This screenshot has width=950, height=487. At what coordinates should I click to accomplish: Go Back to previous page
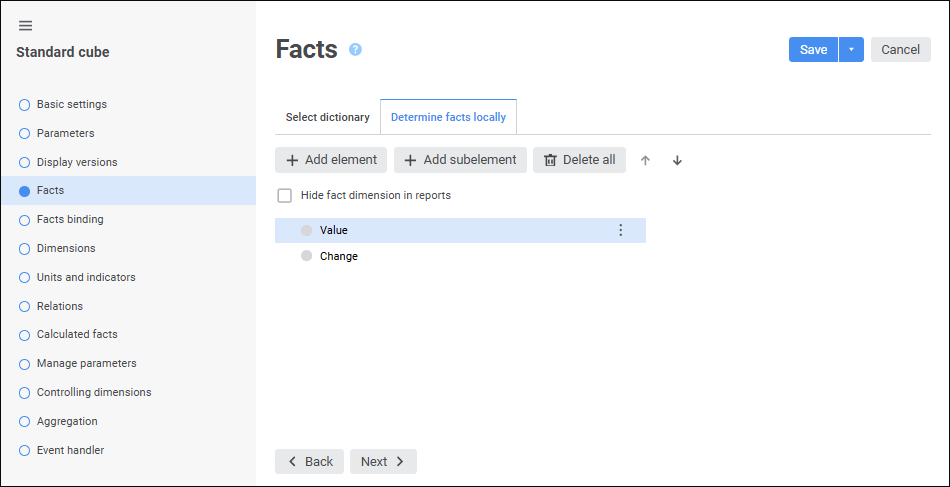pyautogui.click(x=309, y=461)
